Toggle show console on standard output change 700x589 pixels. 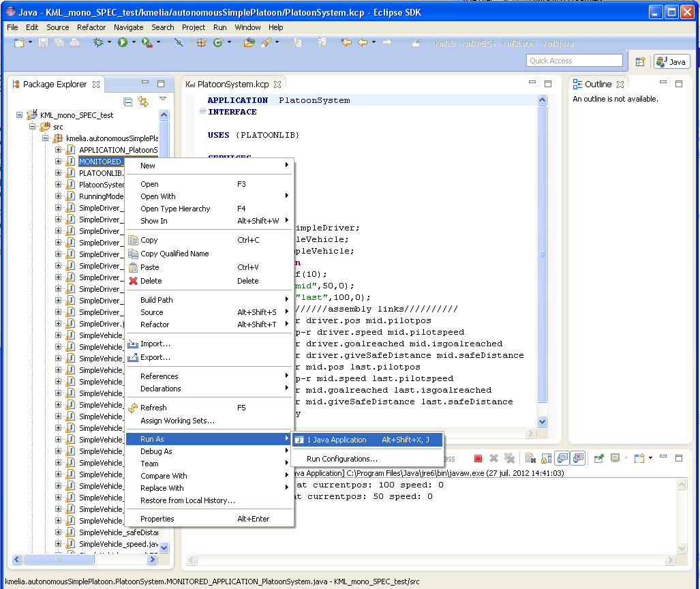(x=562, y=459)
